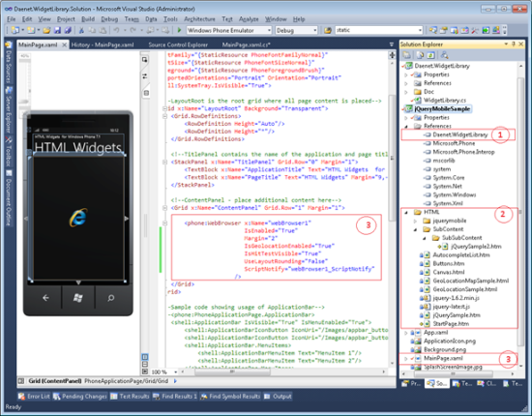Viewport: 532px width, 416px height.
Task: Open the Find Symbol Results panel
Action: 230,396
